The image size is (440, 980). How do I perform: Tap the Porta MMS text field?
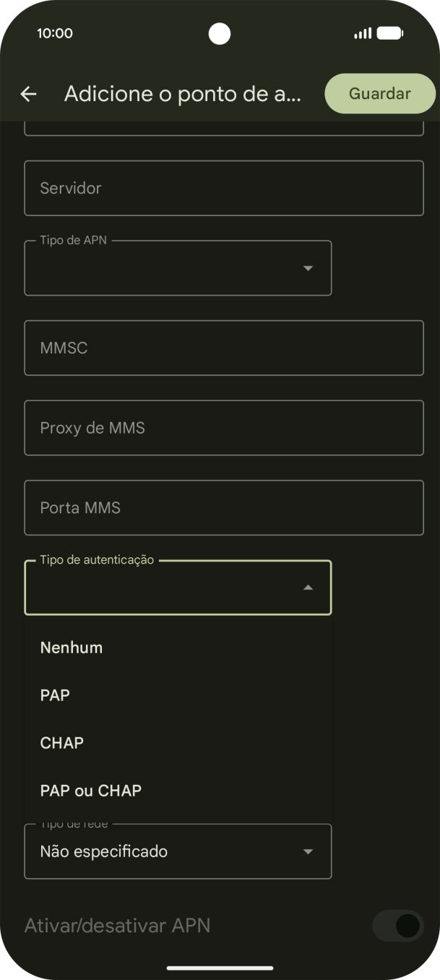pyautogui.click(x=224, y=507)
